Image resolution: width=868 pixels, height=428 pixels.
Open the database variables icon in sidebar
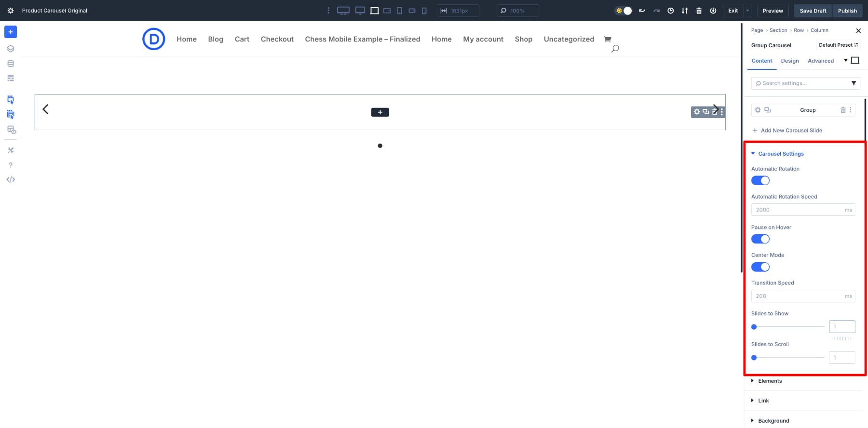click(x=11, y=64)
